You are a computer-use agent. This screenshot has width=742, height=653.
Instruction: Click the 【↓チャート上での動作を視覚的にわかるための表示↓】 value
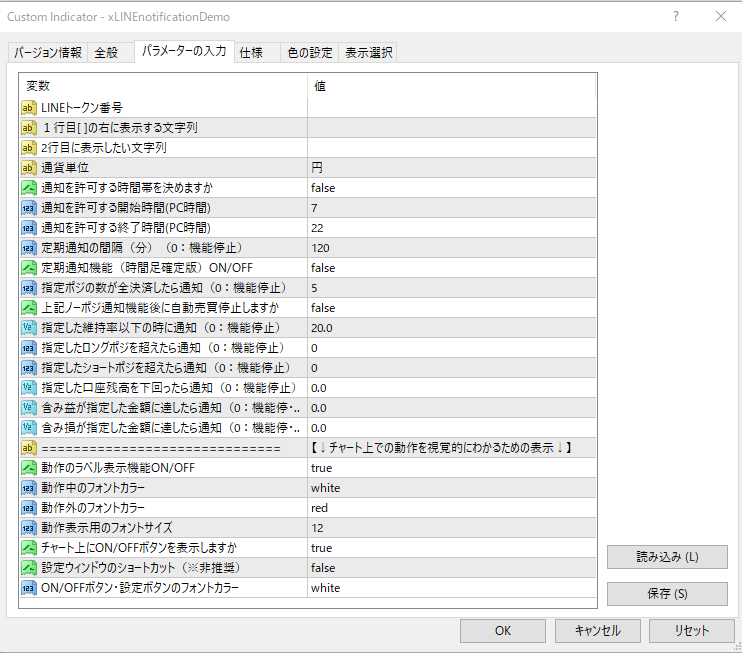click(452, 448)
